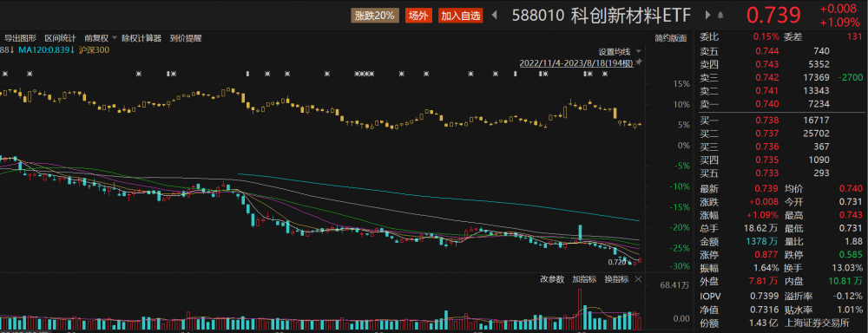Screen dimensions: 868x333
Task: Open 导出图形 to export the chart
Action: click(21, 38)
